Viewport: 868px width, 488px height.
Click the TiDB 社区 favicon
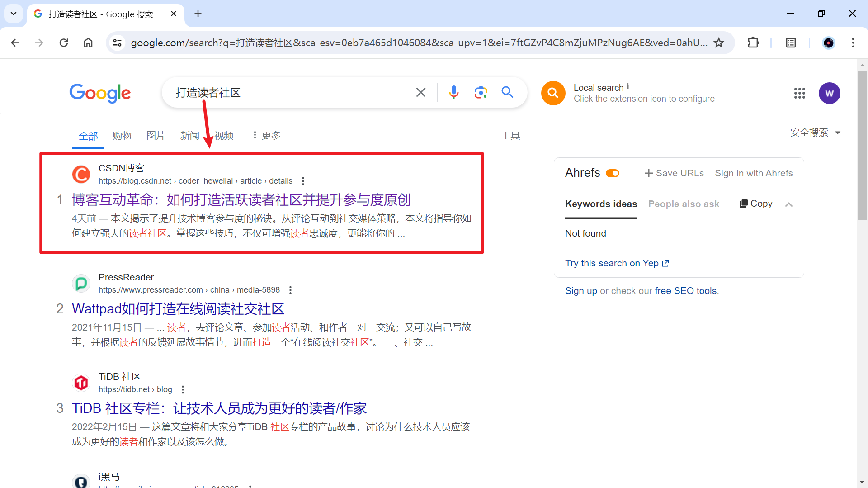(81, 383)
